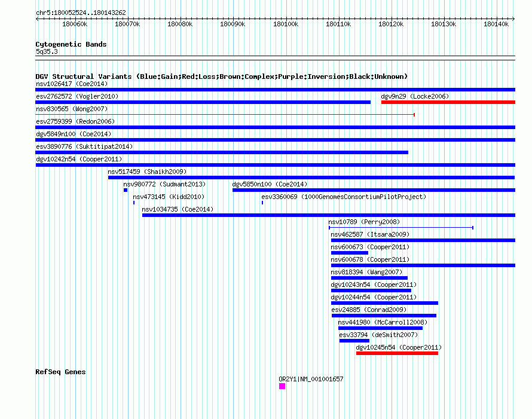The image size is (532, 419).
Task: Select the RefSeq Genes track title
Action: (60, 372)
